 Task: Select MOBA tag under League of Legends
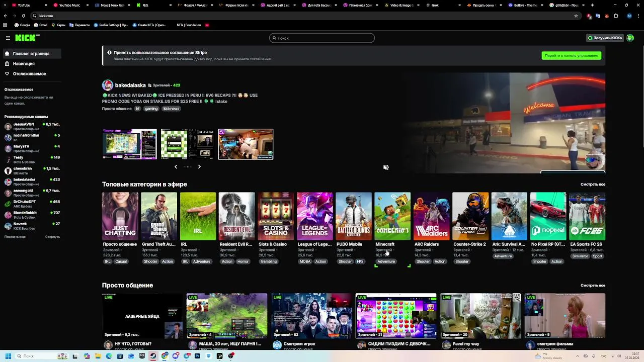point(305,261)
